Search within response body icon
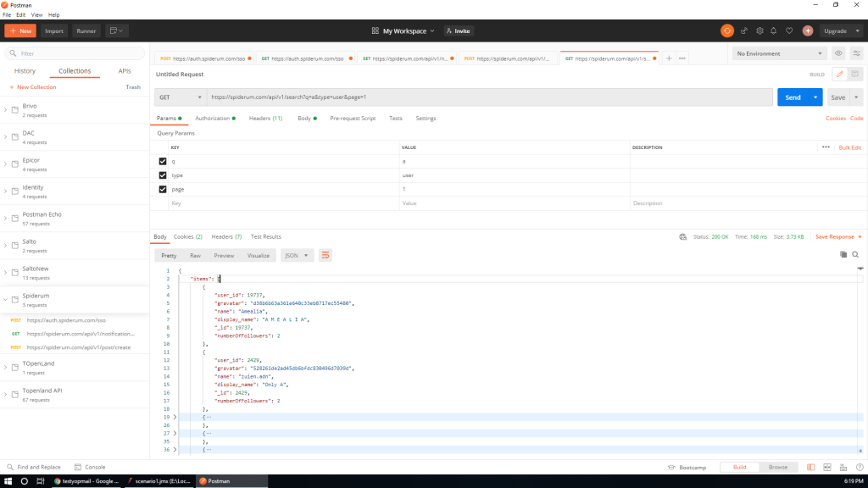868x488 pixels. (x=855, y=254)
